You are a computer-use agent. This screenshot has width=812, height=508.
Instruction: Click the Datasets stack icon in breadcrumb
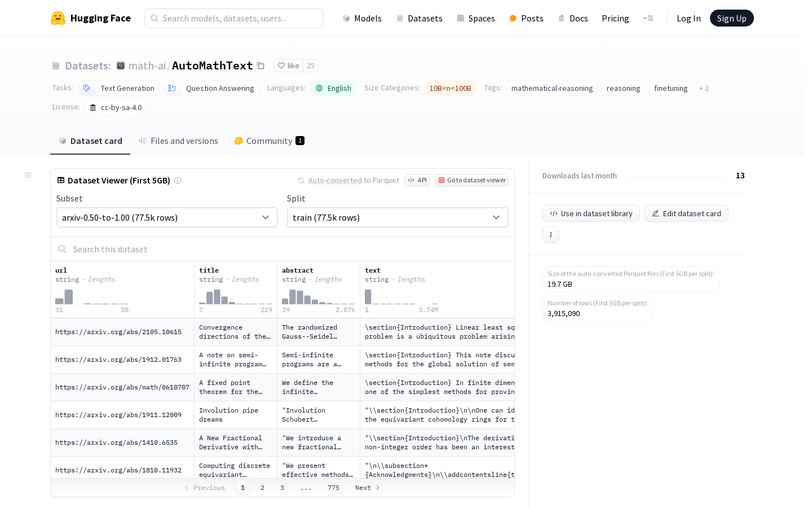pyautogui.click(x=56, y=65)
